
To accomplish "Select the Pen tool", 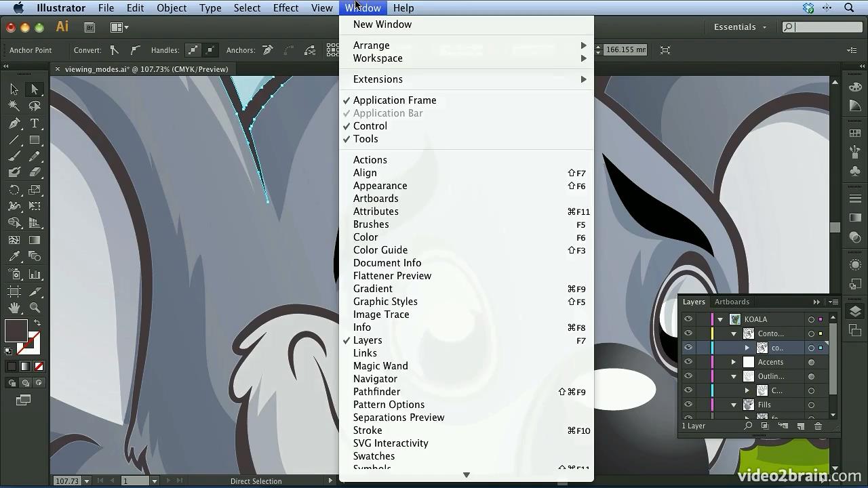I will pos(14,123).
